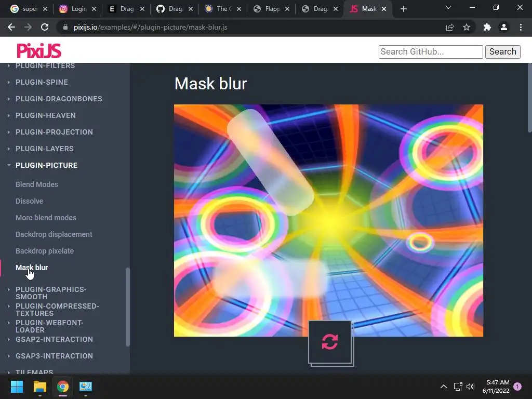Expand PLUGIN-WEBFONT-LOADER section
Viewport: 532px width, 399px height.
point(49,326)
